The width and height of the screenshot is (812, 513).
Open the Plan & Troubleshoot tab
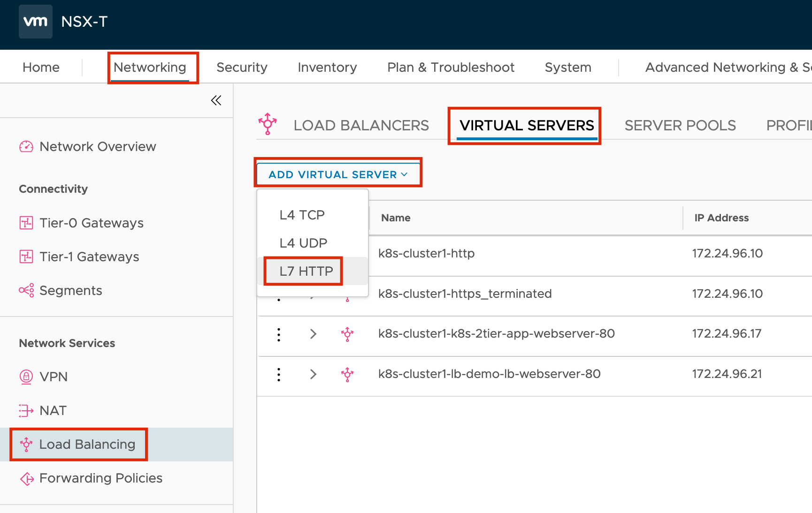pyautogui.click(x=451, y=68)
